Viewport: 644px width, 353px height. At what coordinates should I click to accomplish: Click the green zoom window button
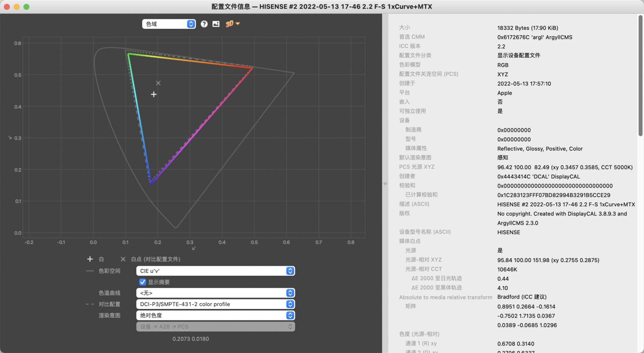pos(26,7)
